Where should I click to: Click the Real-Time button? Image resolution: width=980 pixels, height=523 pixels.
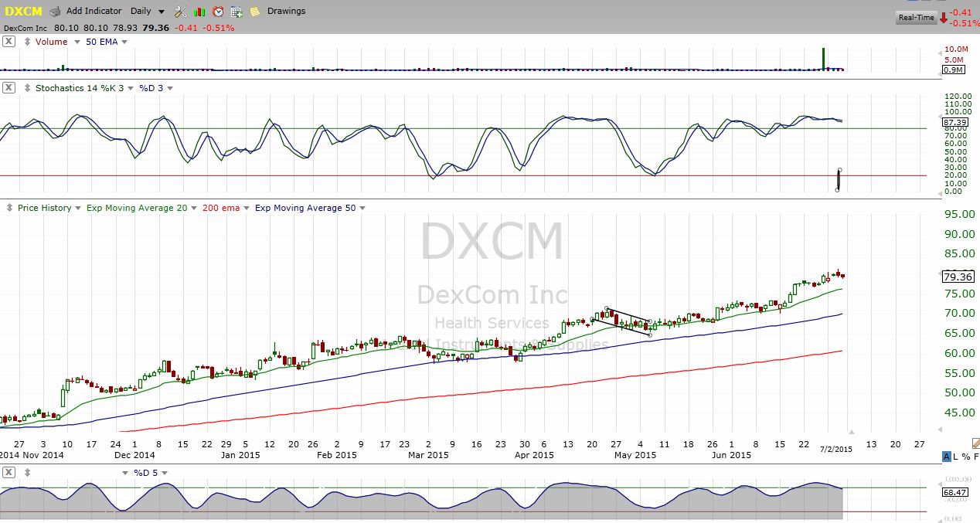[916, 18]
